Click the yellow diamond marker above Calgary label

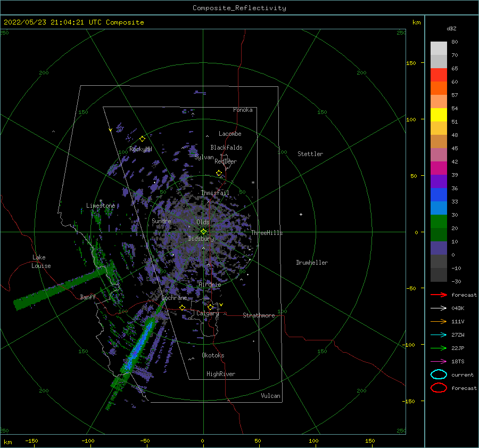pyautogui.click(x=210, y=307)
